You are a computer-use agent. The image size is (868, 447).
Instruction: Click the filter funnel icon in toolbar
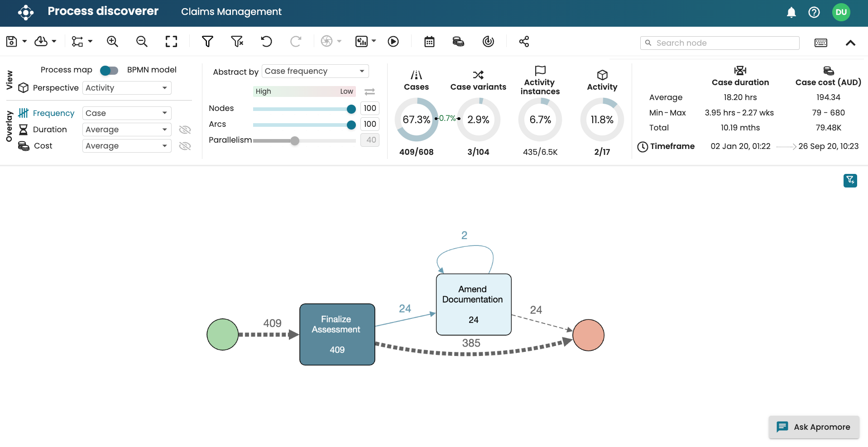point(207,42)
